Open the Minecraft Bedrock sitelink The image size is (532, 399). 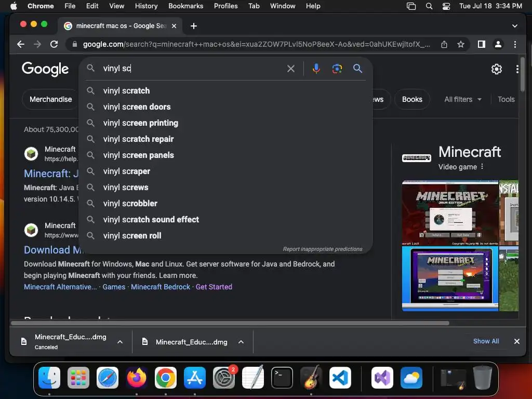(161, 287)
